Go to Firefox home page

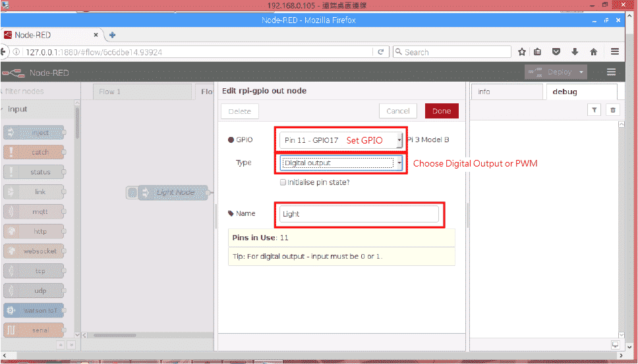pos(594,51)
